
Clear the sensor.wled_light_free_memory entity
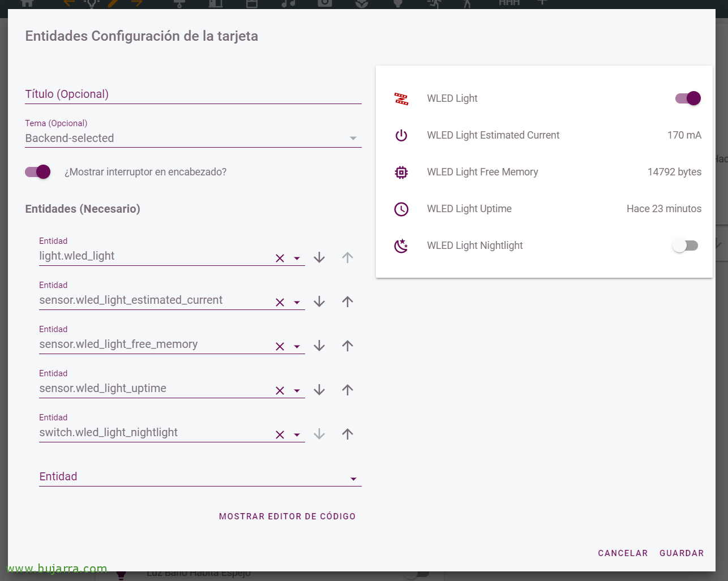pos(280,346)
